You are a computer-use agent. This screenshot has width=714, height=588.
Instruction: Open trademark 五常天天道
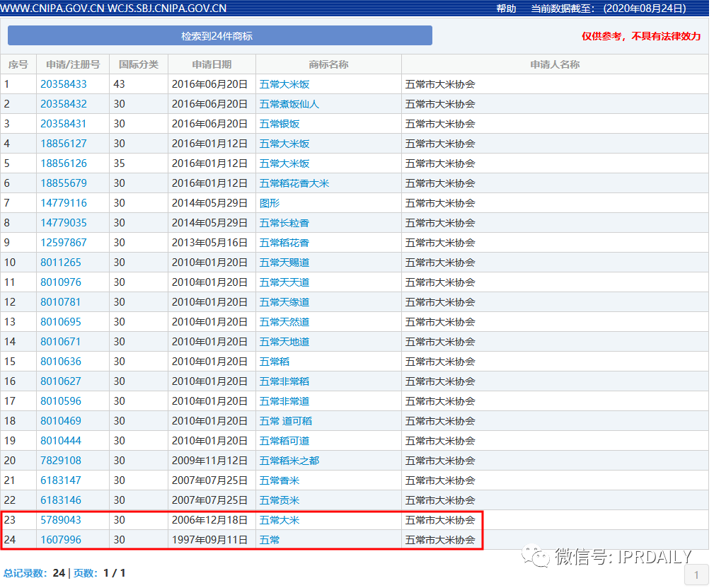coord(284,282)
